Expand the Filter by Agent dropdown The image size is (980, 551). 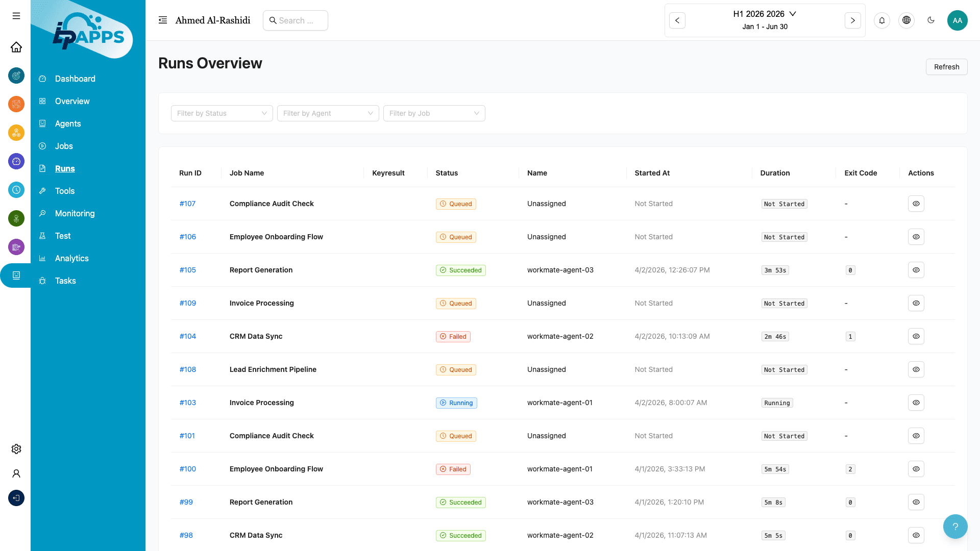pos(328,113)
